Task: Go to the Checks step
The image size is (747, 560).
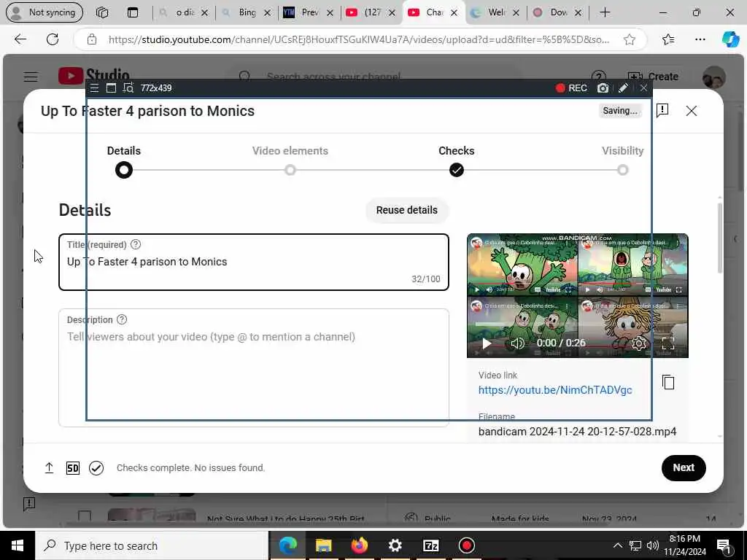Action: tap(457, 161)
